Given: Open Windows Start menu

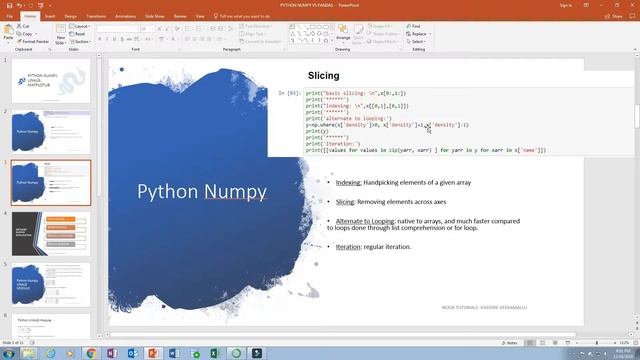Looking at the screenshot, I should click(8, 353).
